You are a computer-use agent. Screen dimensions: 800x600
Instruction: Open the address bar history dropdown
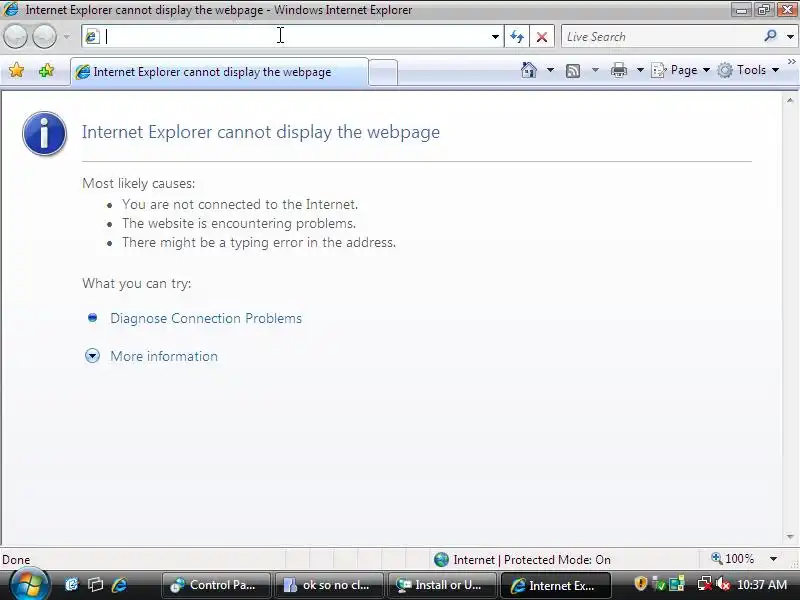click(x=495, y=37)
